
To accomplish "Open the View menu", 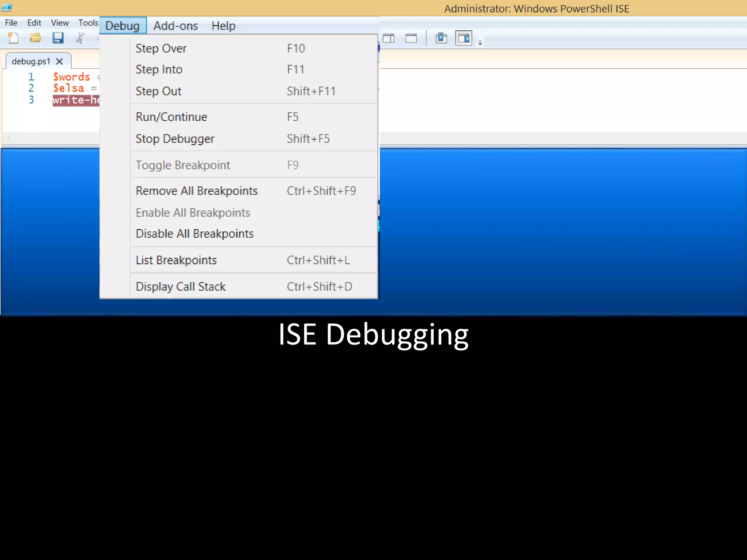I will coord(60,23).
